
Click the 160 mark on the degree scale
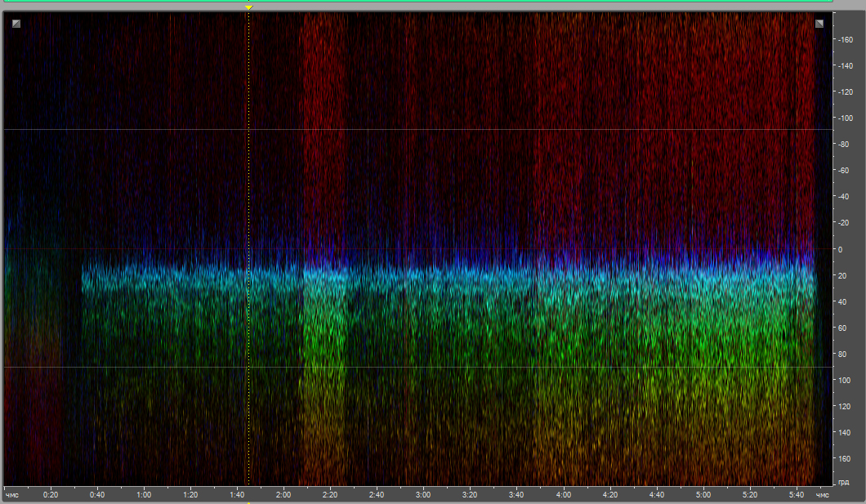(846, 459)
